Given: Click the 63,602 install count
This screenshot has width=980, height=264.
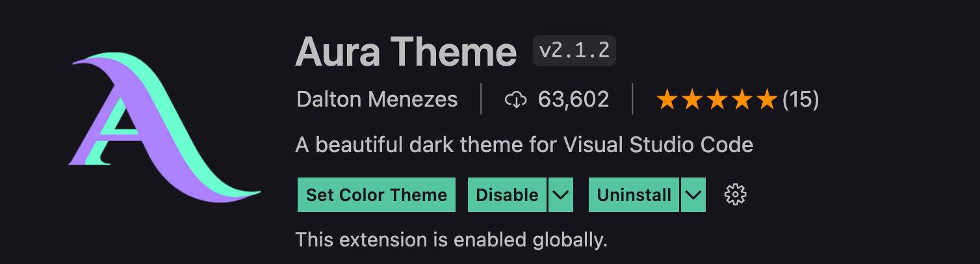Looking at the screenshot, I should pos(573,99).
